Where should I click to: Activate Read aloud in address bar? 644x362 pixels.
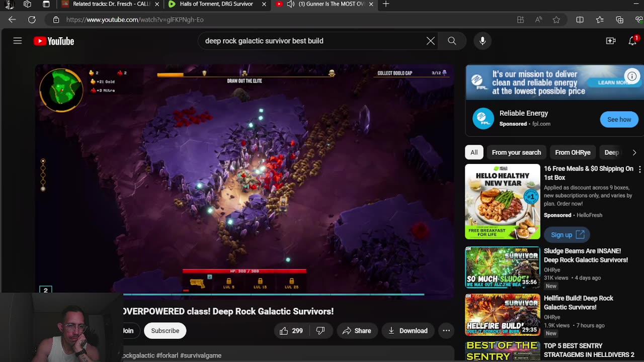click(x=538, y=20)
